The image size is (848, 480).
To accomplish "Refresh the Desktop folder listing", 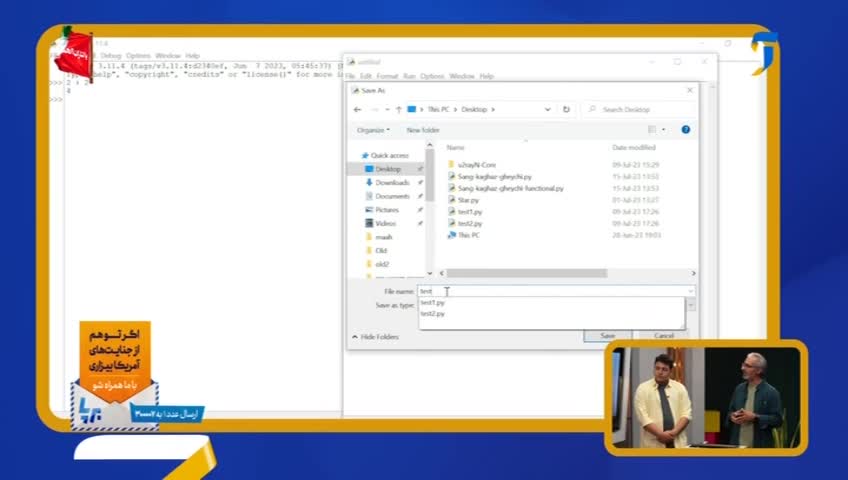I will click(566, 109).
